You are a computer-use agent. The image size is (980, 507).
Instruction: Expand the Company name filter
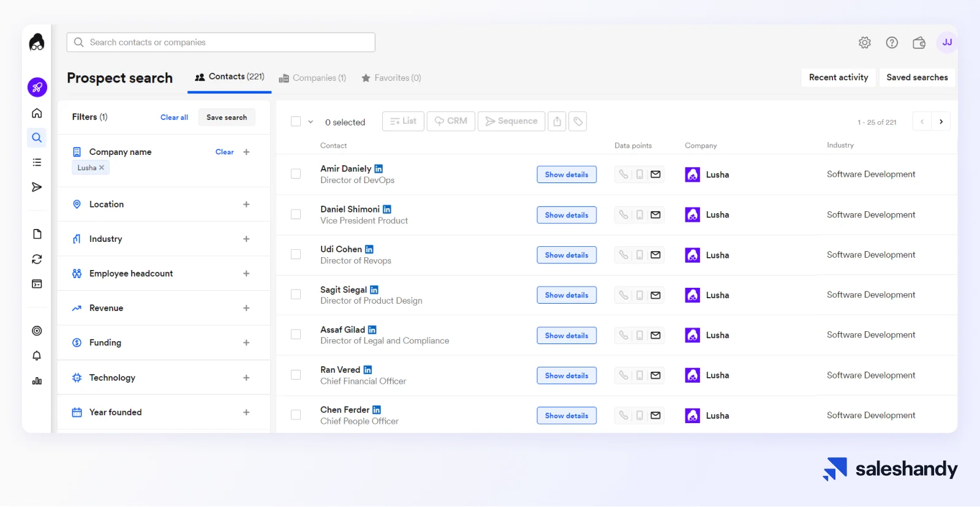(x=246, y=152)
